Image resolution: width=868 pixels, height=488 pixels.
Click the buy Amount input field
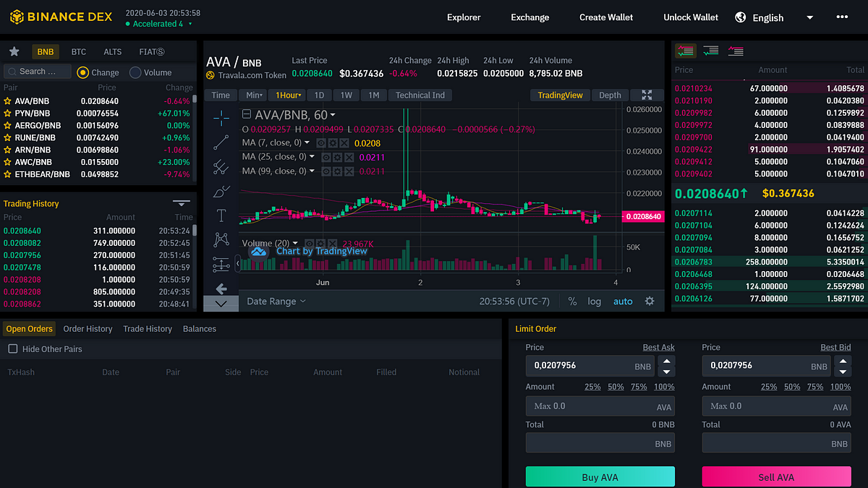[x=600, y=406]
